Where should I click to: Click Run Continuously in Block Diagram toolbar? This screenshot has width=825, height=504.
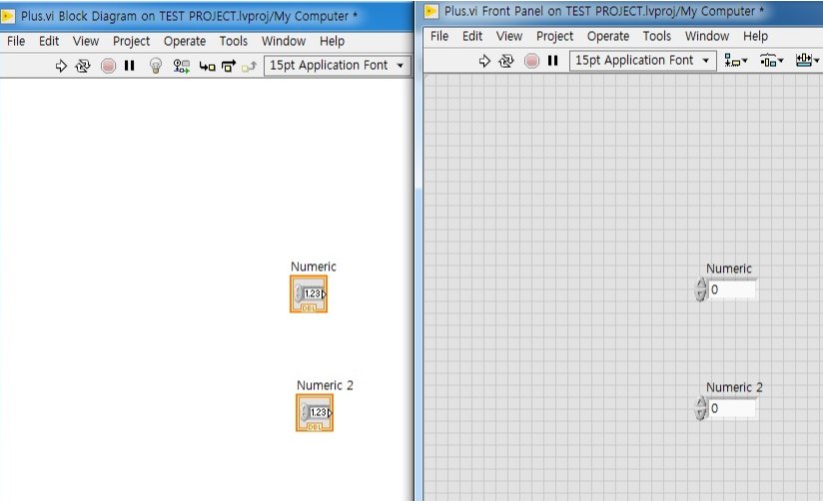click(x=83, y=66)
